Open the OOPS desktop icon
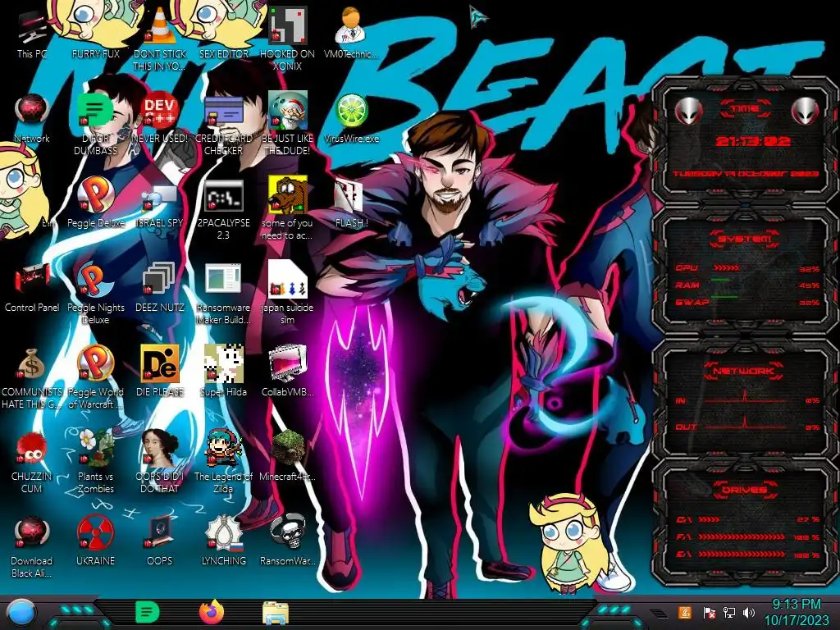840x630 pixels. tap(159, 532)
